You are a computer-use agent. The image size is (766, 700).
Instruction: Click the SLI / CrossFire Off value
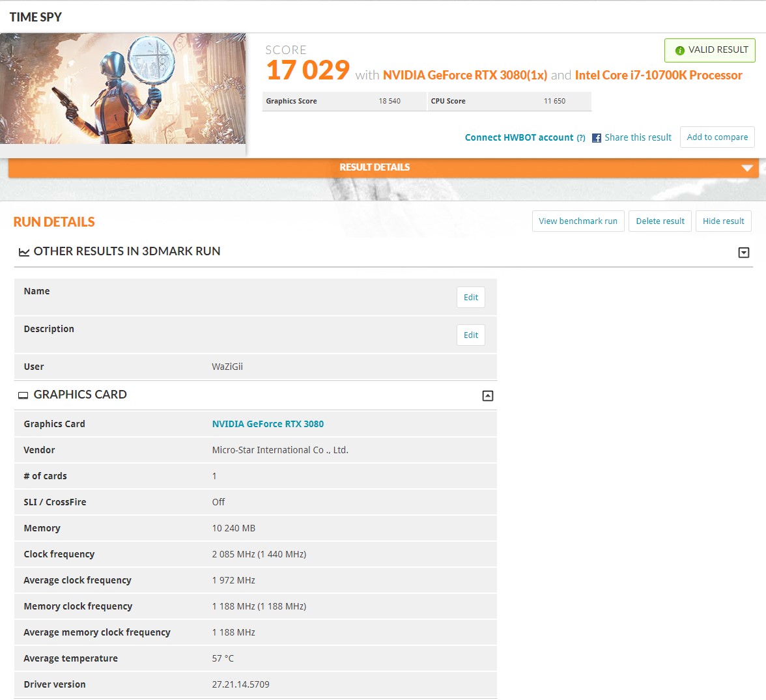pyautogui.click(x=218, y=501)
